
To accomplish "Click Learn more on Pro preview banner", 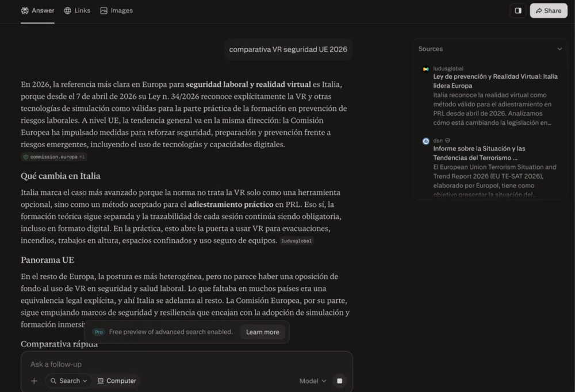I will 263,332.
